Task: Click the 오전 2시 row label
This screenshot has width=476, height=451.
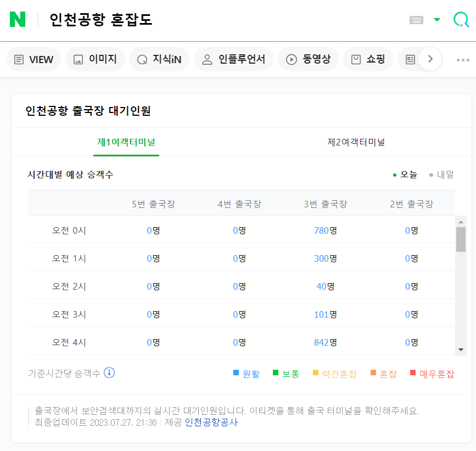Action: tap(69, 286)
